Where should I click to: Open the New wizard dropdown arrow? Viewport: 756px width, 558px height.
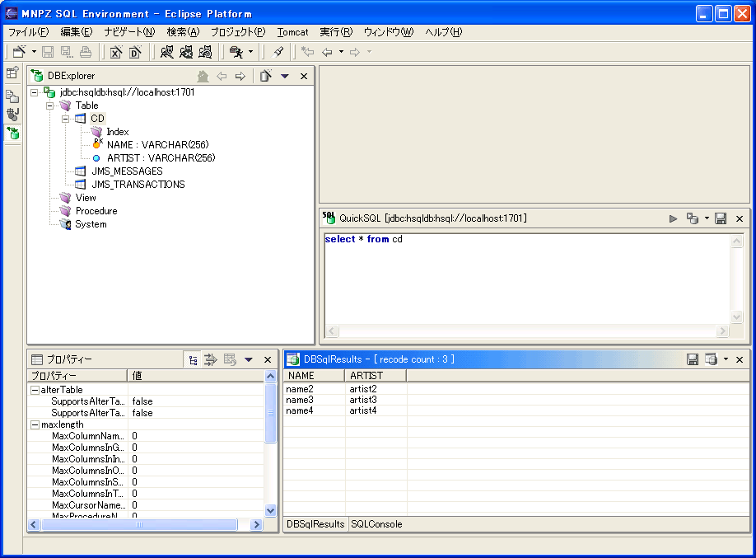[34, 52]
